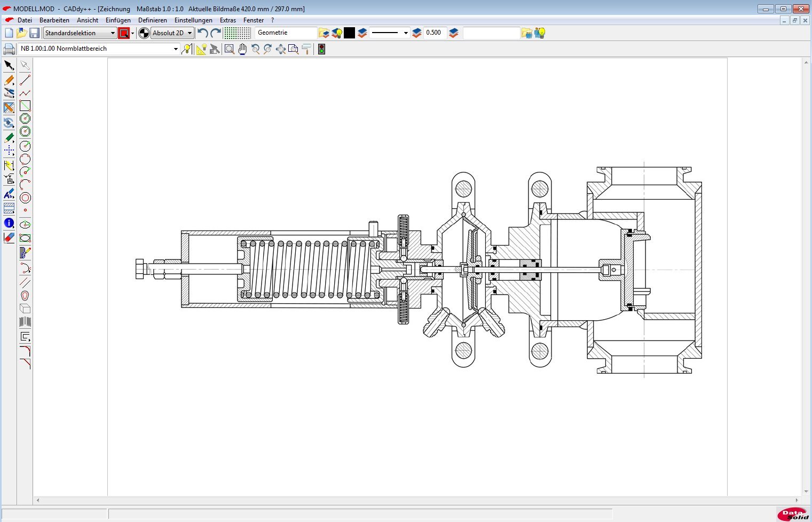Open the Einfügen menu
This screenshot has width=812, height=522.
click(x=118, y=20)
